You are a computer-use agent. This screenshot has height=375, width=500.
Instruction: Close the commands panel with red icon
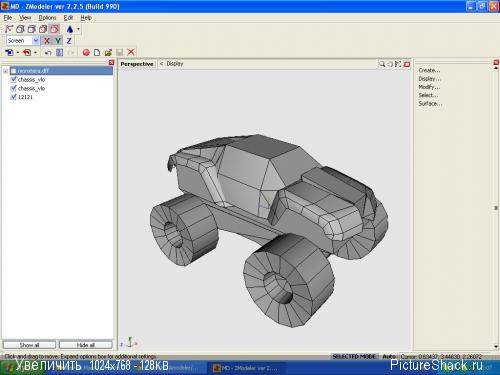click(x=496, y=62)
